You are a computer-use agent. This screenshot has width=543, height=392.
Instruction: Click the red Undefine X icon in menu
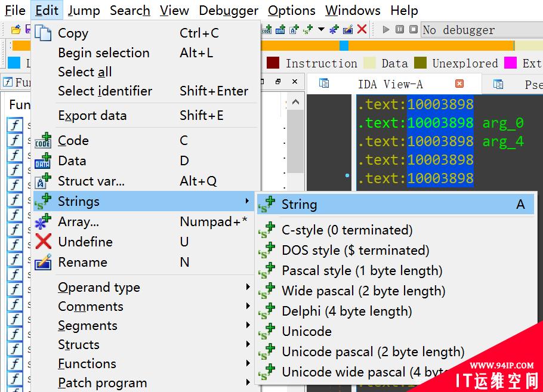[43, 242]
